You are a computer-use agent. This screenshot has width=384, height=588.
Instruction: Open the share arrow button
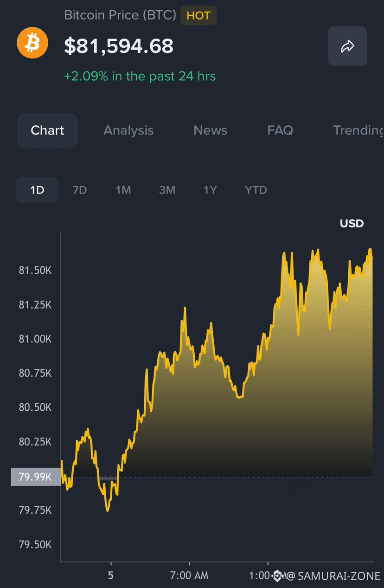click(347, 46)
